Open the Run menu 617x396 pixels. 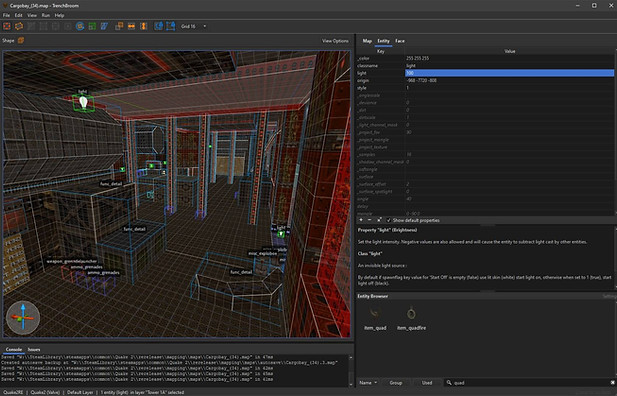click(x=46, y=15)
